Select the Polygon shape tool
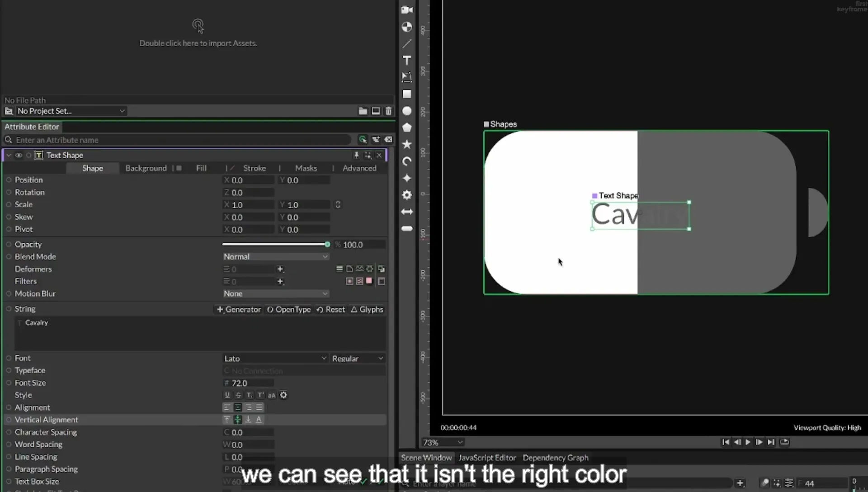The width and height of the screenshot is (868, 492). point(407,128)
